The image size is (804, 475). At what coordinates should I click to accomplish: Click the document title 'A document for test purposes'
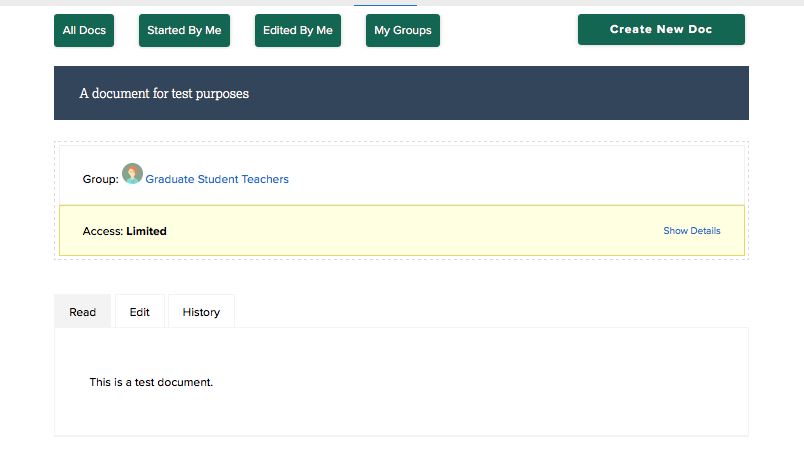[x=164, y=94]
